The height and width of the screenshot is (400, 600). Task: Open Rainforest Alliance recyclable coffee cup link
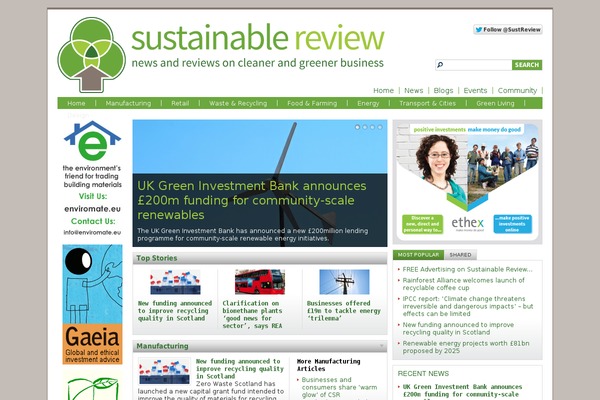pyautogui.click(x=463, y=284)
